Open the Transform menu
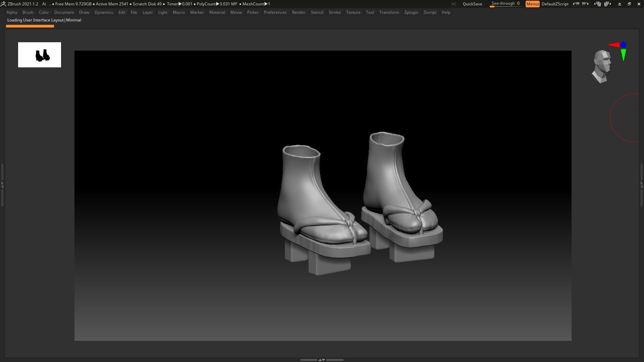Screen dimensions: 644x362 coord(389,12)
